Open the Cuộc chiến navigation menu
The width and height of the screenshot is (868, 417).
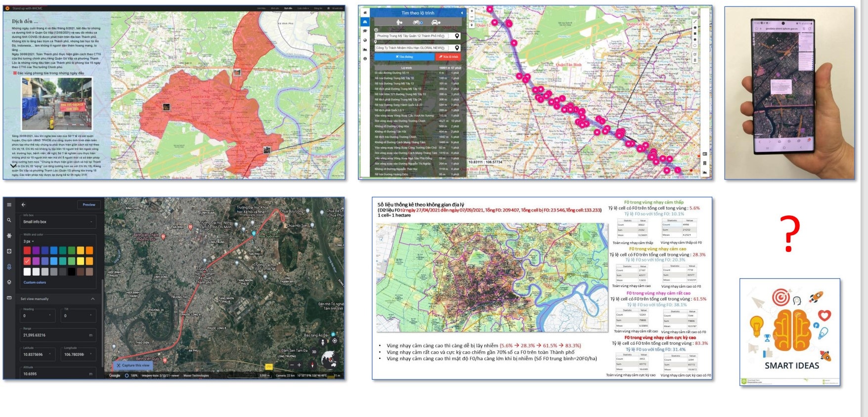303,8
